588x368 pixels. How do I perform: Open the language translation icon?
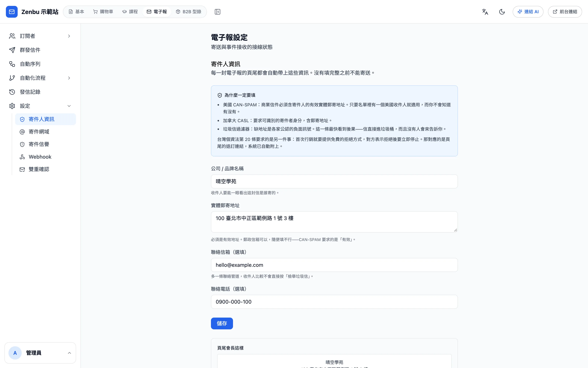(x=485, y=12)
